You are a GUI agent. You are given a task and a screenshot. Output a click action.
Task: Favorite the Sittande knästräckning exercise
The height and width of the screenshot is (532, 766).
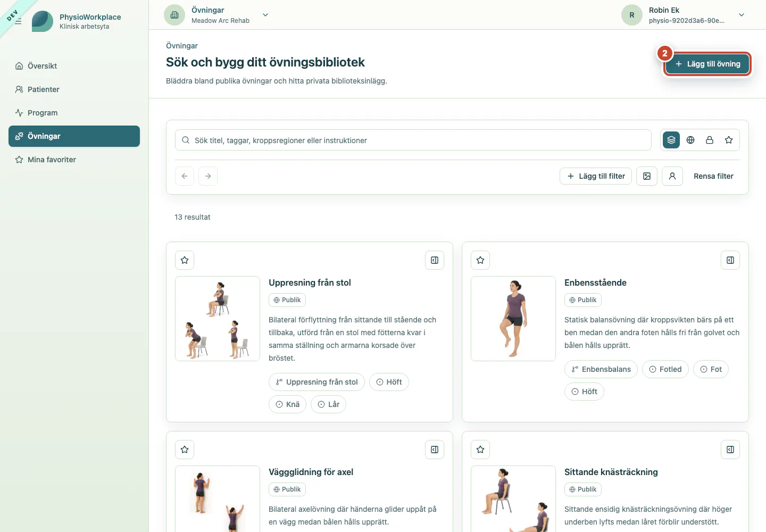pyautogui.click(x=480, y=450)
